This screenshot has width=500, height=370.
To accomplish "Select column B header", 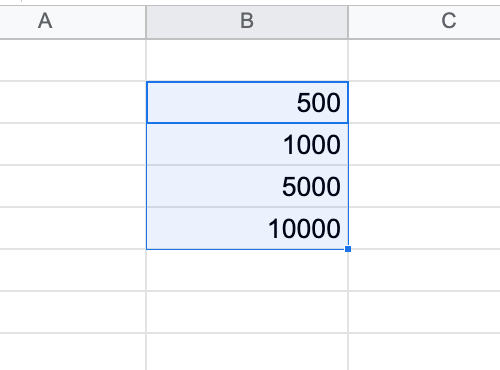I will click(247, 22).
